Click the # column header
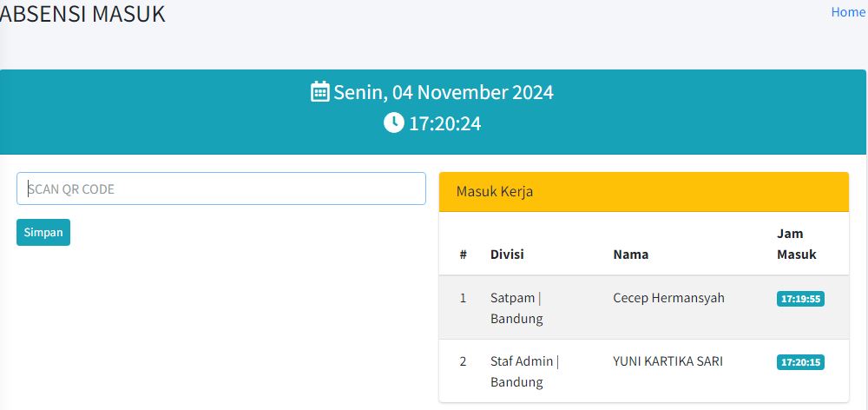The image size is (868, 410). [464, 255]
